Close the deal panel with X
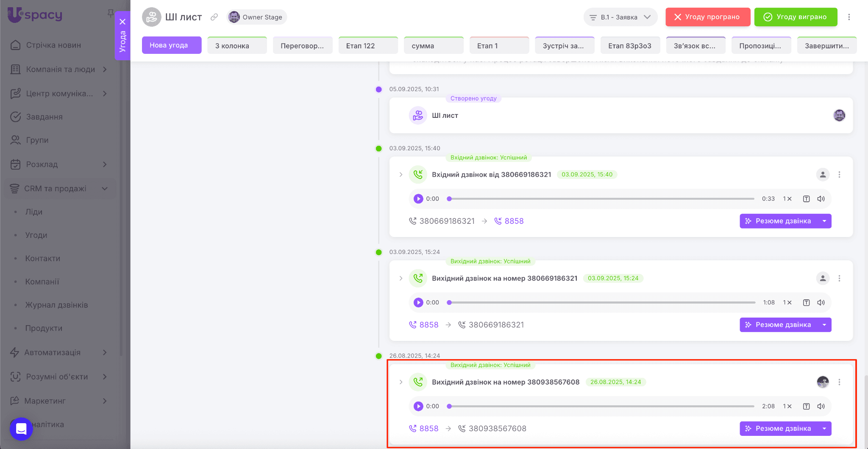Viewport: 868px width, 449px height. click(x=122, y=22)
